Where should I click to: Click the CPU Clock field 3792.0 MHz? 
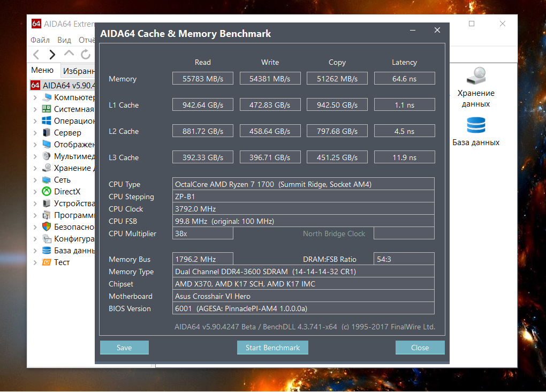click(304, 209)
